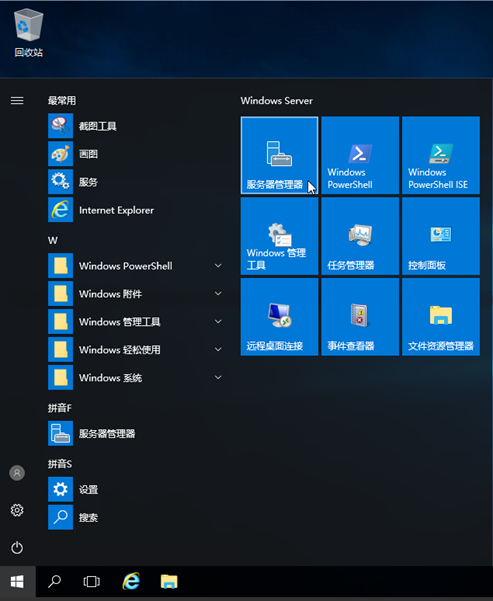Screen dimensions: 493x601
Task: Expand the Windows 轻松使用 folder
Action: (x=136, y=350)
